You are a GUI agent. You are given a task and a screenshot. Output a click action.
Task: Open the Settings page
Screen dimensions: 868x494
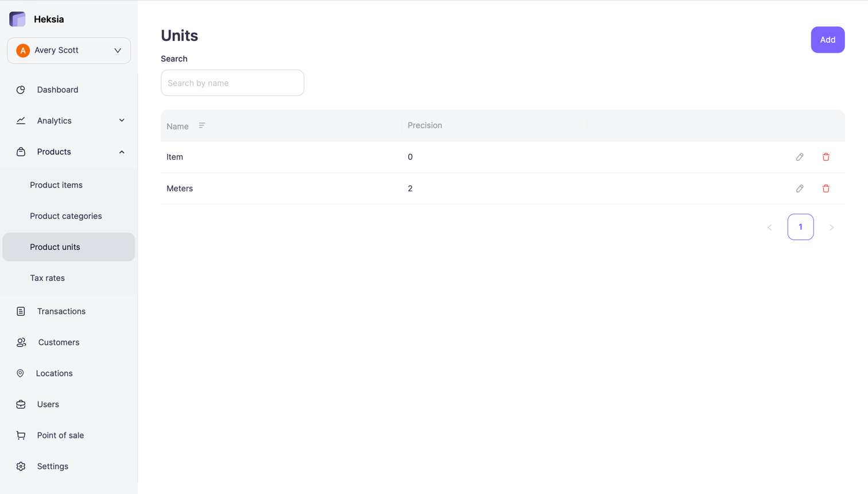(x=52, y=466)
